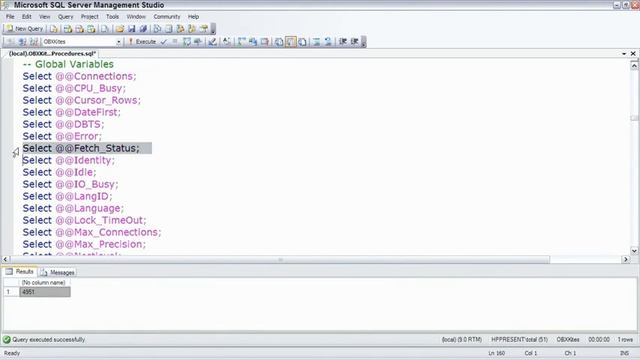640x360 pixels.
Task: Uncomment the selected lines
Action: (328, 42)
